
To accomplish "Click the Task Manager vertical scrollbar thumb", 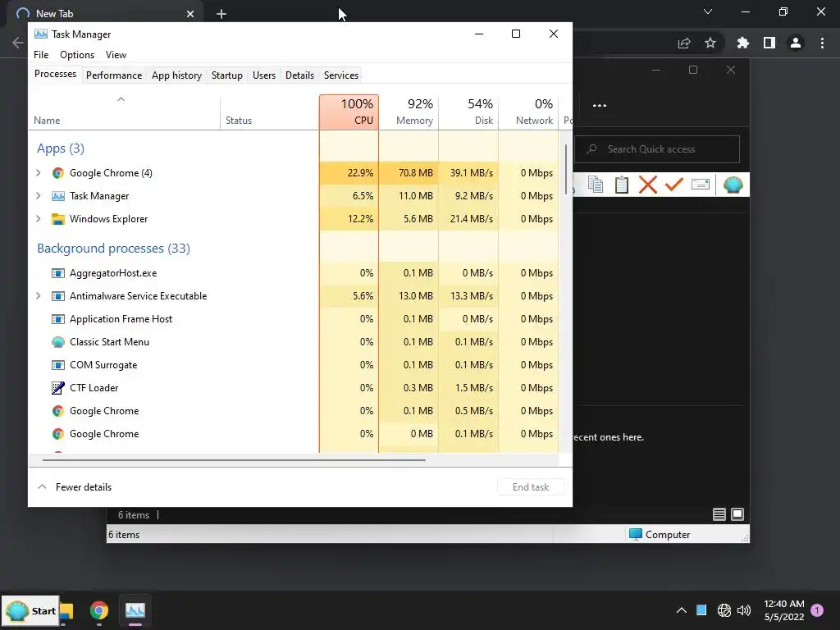I will click(x=566, y=169).
